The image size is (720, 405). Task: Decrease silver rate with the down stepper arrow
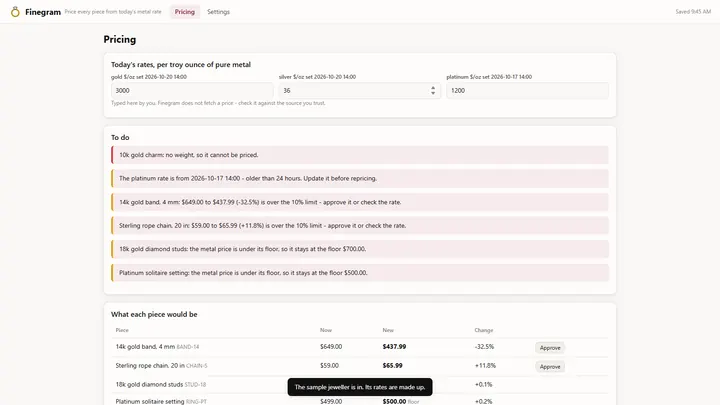(x=433, y=93)
